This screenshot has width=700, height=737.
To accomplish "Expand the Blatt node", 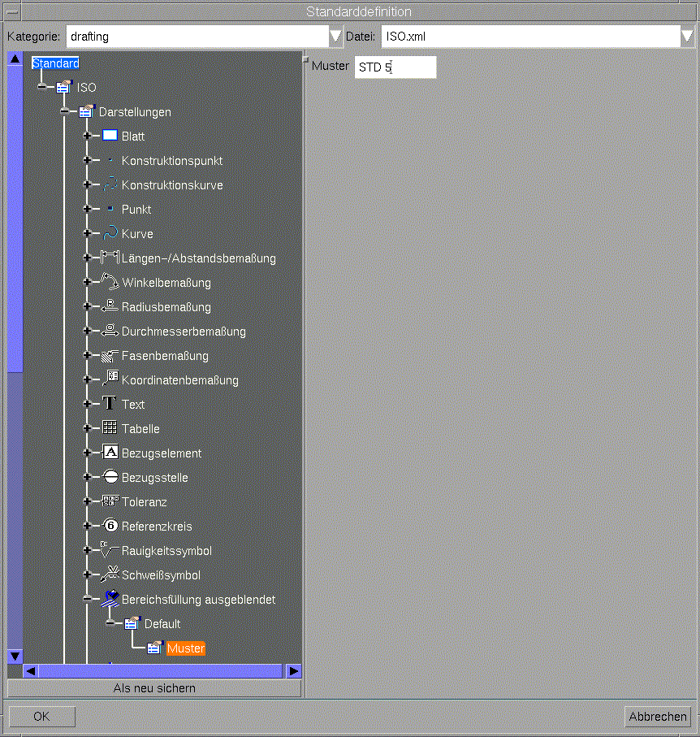I will click(x=87, y=136).
